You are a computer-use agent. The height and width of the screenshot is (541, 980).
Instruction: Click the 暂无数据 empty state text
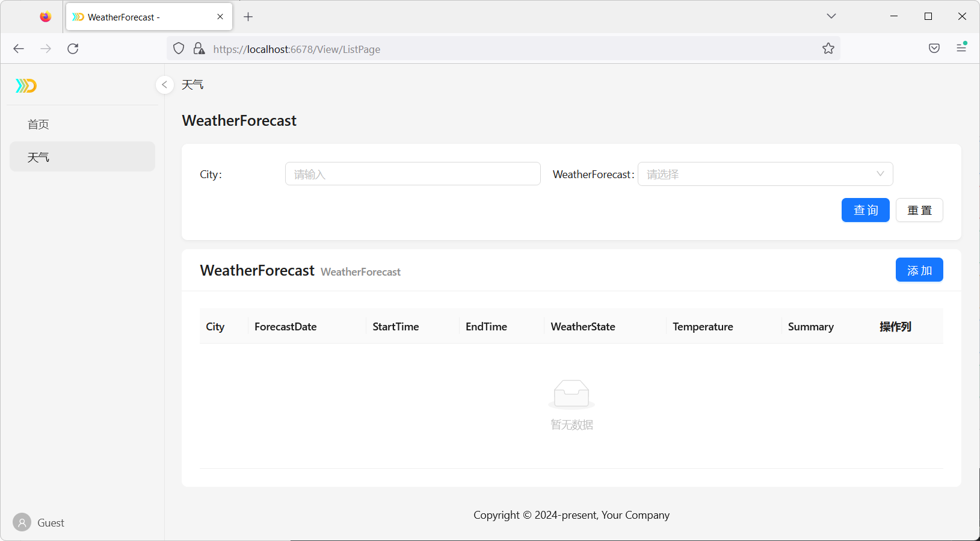point(572,425)
